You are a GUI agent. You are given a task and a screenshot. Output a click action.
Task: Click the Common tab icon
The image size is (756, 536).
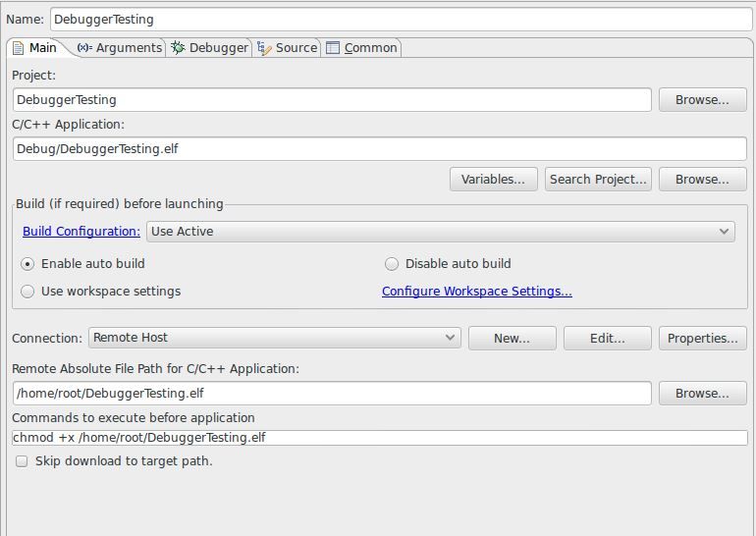(x=333, y=47)
